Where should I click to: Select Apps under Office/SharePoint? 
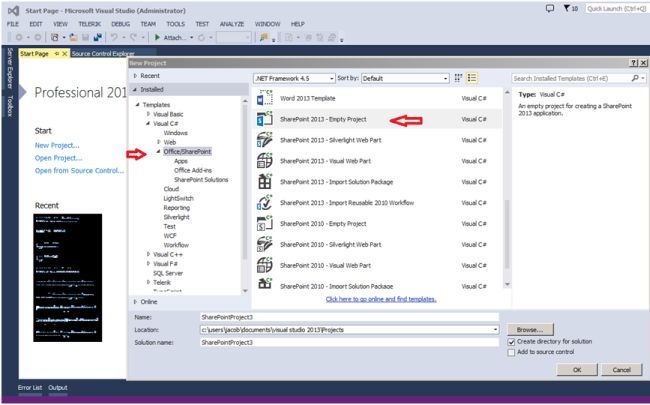pyautogui.click(x=181, y=161)
